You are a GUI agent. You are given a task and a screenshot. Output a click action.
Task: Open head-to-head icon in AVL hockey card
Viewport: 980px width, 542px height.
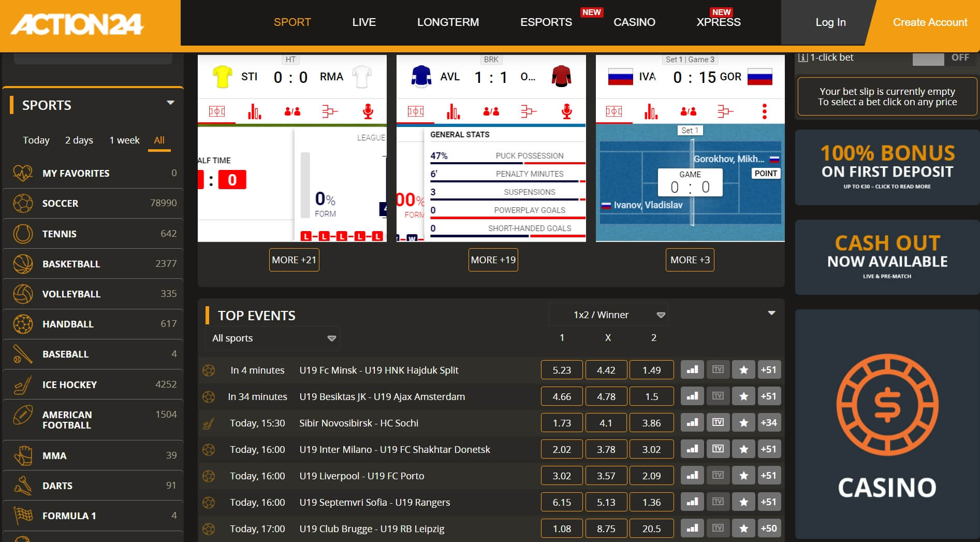(x=491, y=111)
